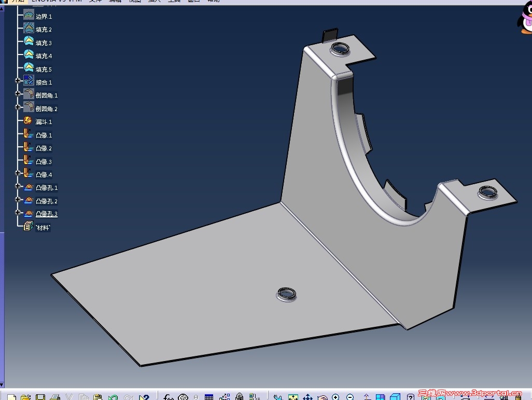Select the 接合.1 join feature icon

click(29, 81)
